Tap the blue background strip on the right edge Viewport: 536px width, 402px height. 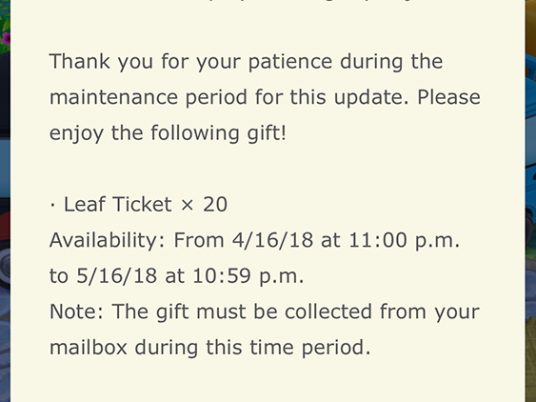coord(531,201)
